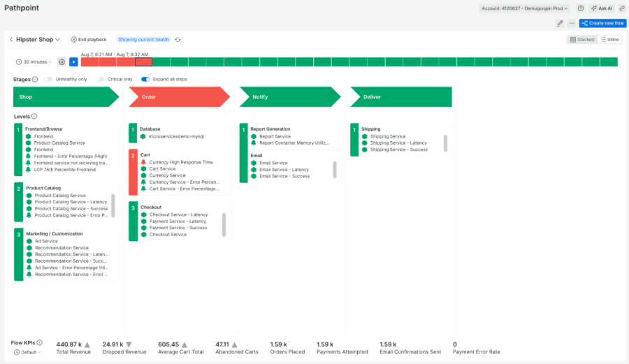The height and width of the screenshot is (364, 629).
Task: Click the pencil edit flow icon
Action: [x=560, y=23]
